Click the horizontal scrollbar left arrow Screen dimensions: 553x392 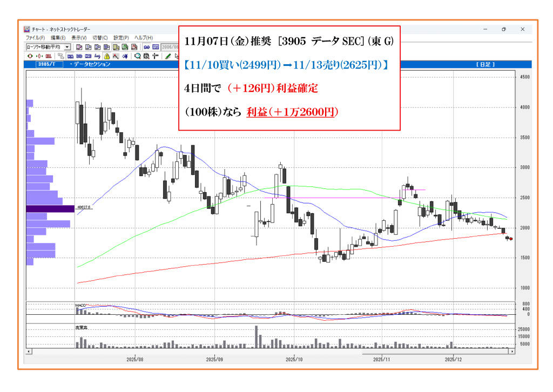pyautogui.click(x=29, y=351)
